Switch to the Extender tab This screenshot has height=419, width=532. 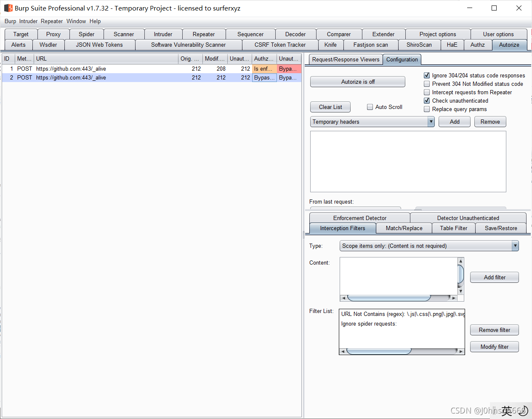coord(383,34)
